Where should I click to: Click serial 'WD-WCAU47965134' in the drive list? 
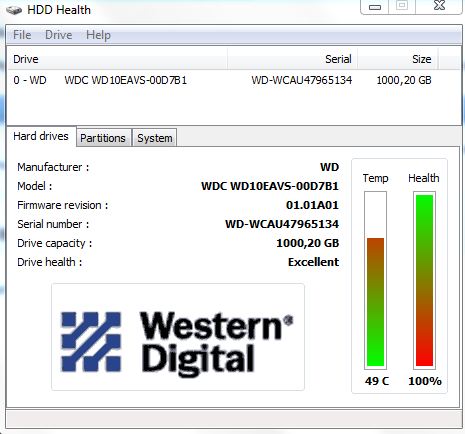coord(302,80)
